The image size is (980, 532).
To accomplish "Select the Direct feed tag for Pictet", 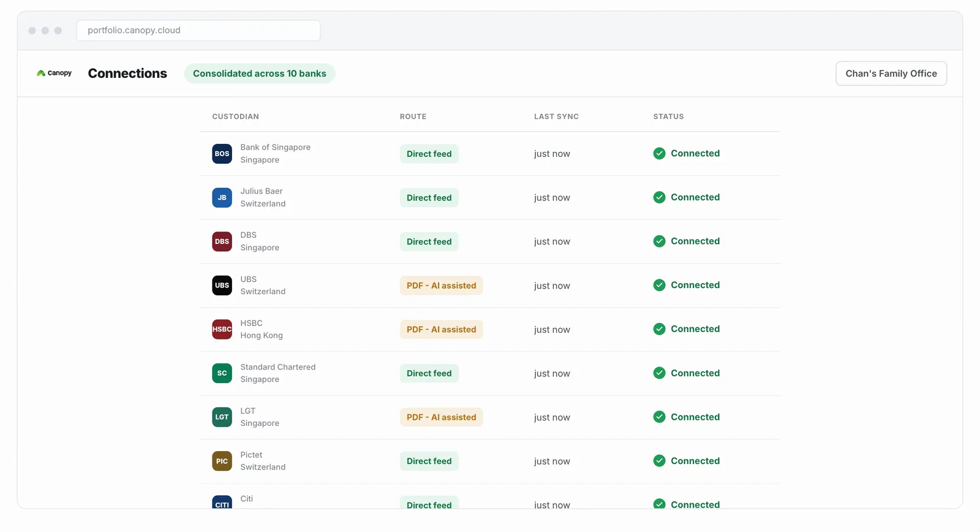I will (x=429, y=462).
